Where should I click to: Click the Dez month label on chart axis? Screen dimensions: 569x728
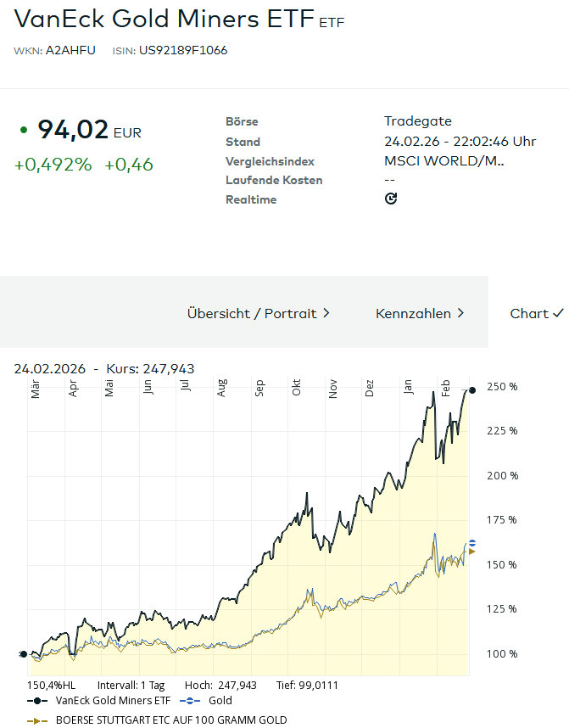click(x=369, y=388)
